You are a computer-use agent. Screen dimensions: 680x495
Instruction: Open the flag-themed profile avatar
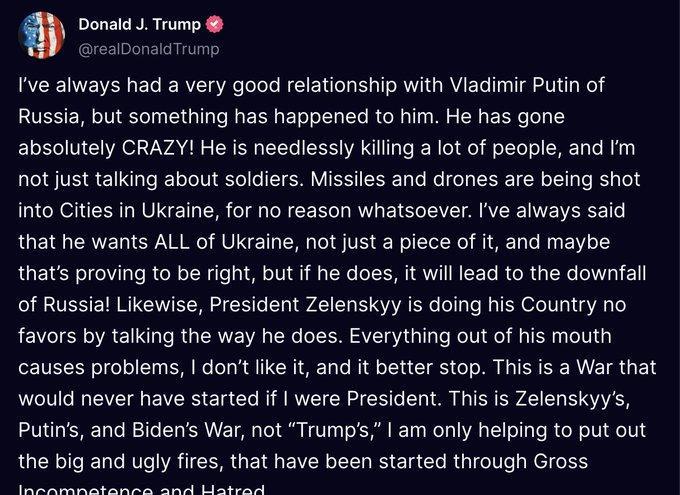point(42,35)
